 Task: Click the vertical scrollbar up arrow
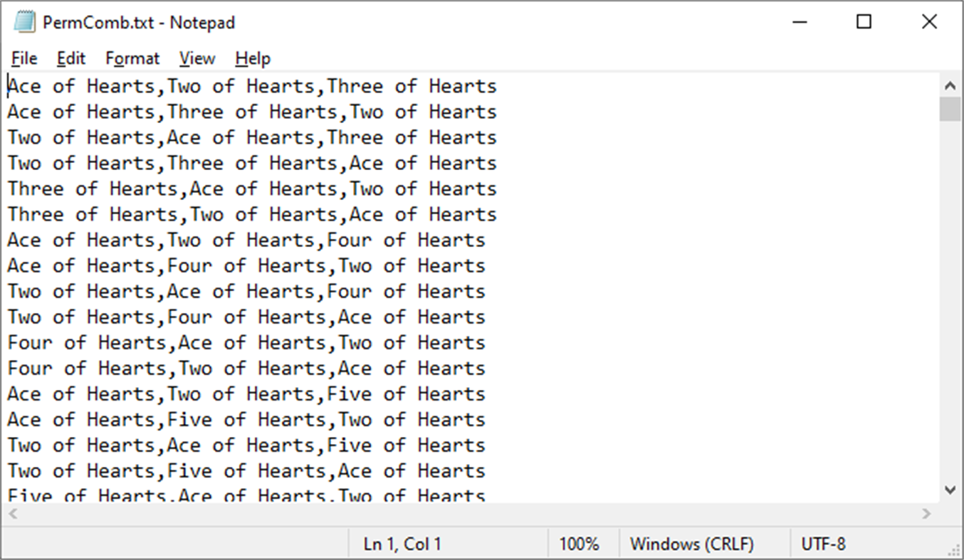coord(950,86)
